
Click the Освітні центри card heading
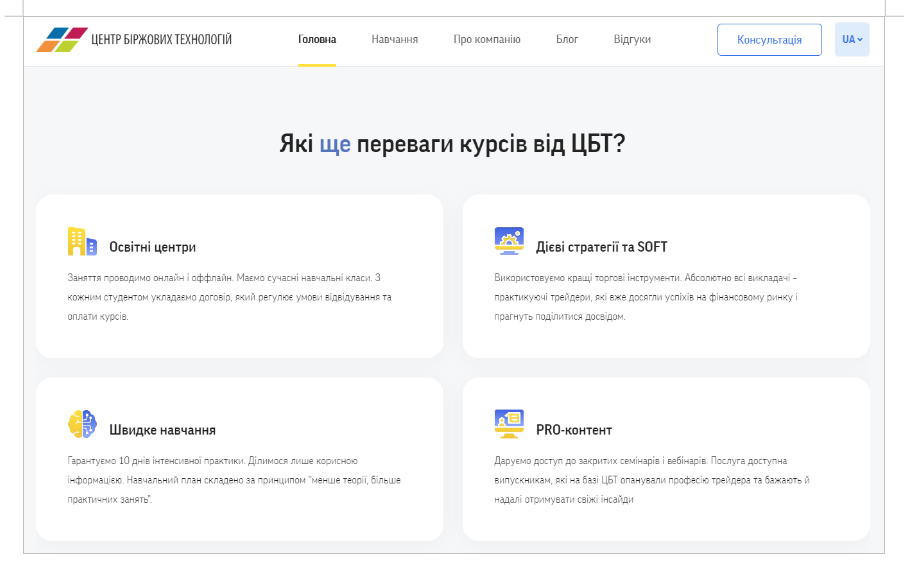(152, 247)
